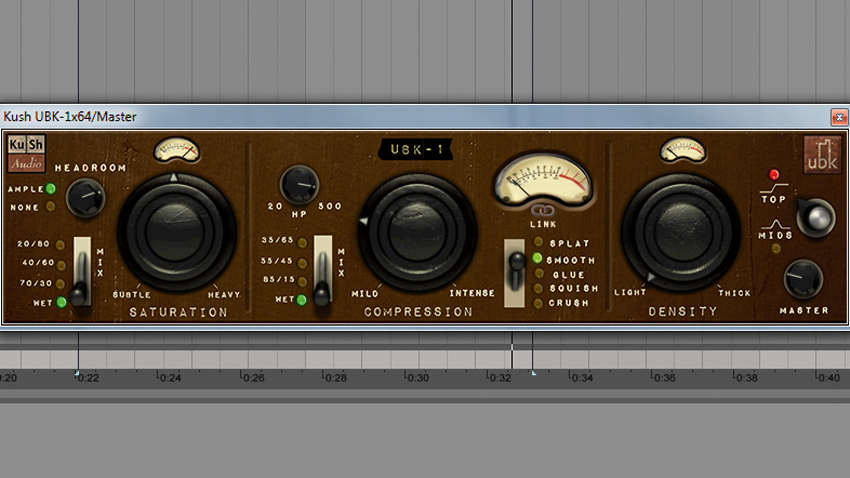This screenshot has width=850, height=478.
Task: Click timeline ruler at 0:36
Action: click(x=663, y=377)
